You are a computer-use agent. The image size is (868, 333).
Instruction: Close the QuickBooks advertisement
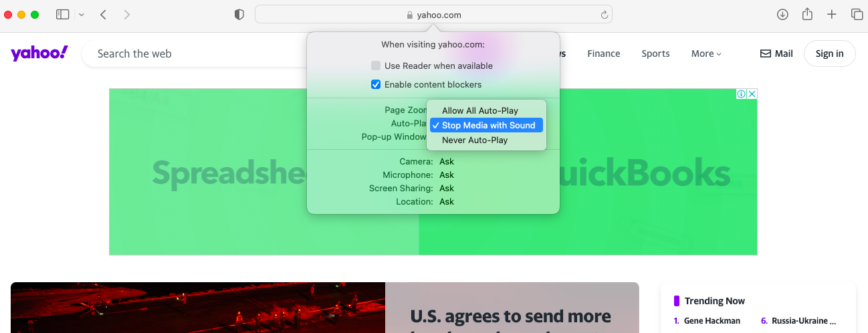(752, 94)
